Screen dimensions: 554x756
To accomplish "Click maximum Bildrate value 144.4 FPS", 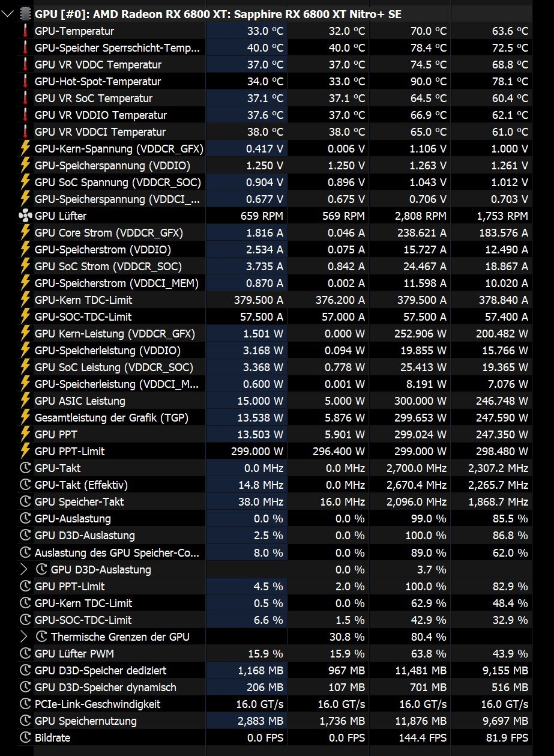I will click(423, 737).
